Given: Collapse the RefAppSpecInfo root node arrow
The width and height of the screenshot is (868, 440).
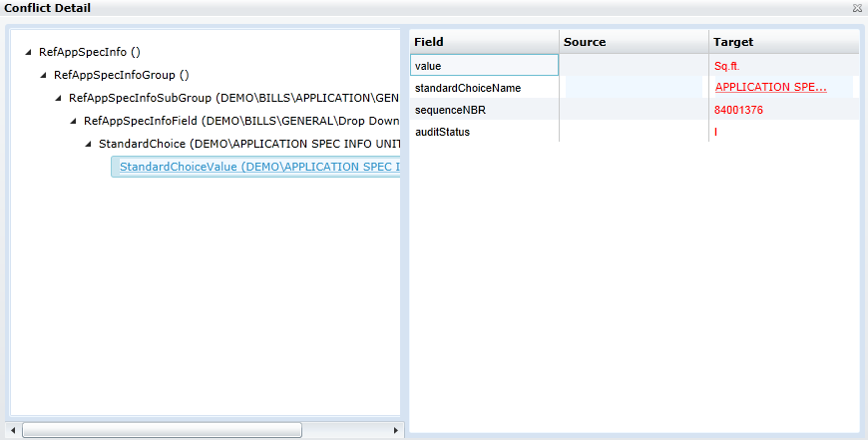Looking at the screenshot, I should click(29, 52).
